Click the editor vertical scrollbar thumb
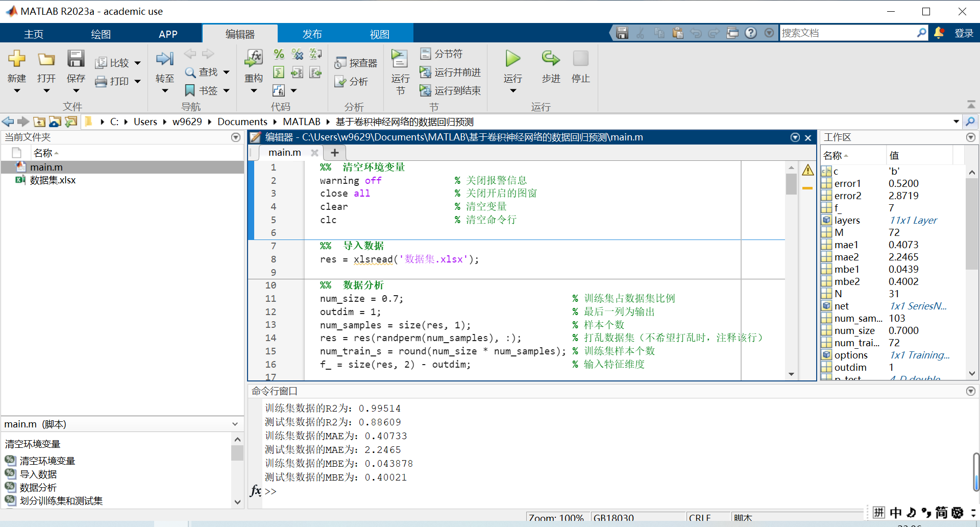This screenshot has width=980, height=527. click(791, 184)
